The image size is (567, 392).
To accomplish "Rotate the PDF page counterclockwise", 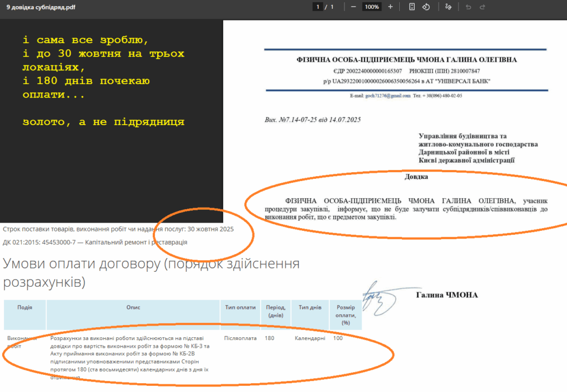I will tap(426, 7).
